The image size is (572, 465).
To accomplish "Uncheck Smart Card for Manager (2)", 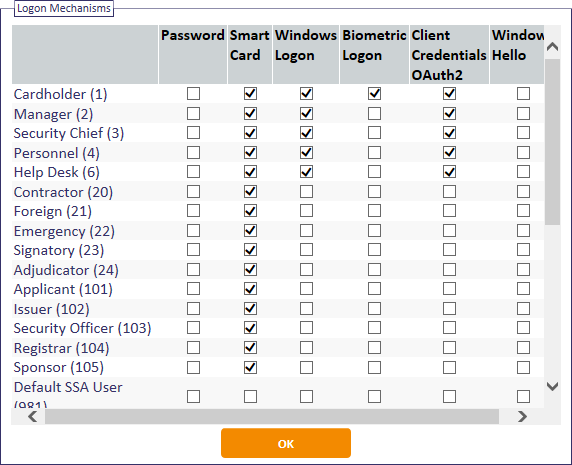I will click(250, 113).
